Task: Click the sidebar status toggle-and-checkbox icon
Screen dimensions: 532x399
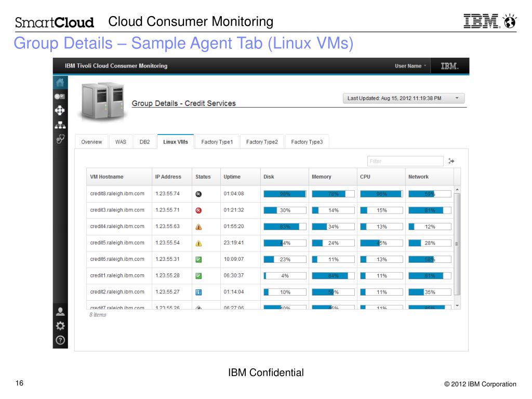Action: 60,97
